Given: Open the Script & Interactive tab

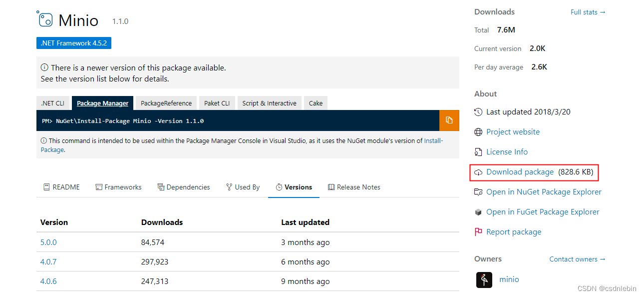Looking at the screenshot, I should (270, 103).
